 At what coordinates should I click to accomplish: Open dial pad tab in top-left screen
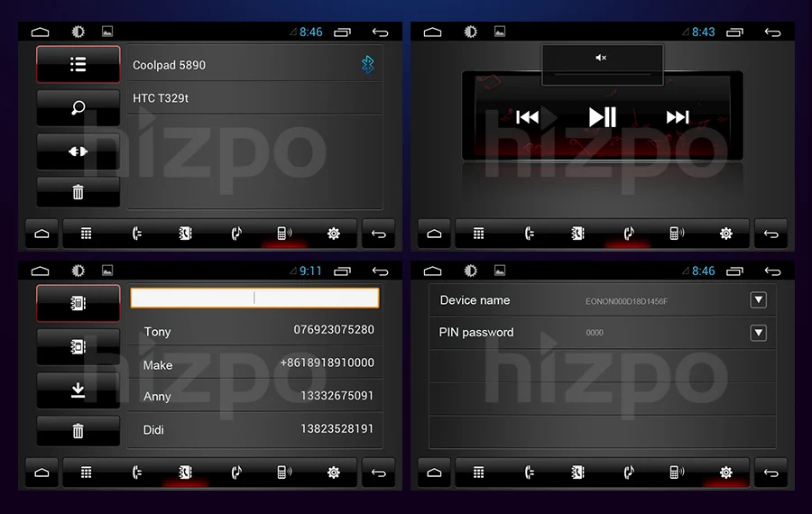coord(87,234)
